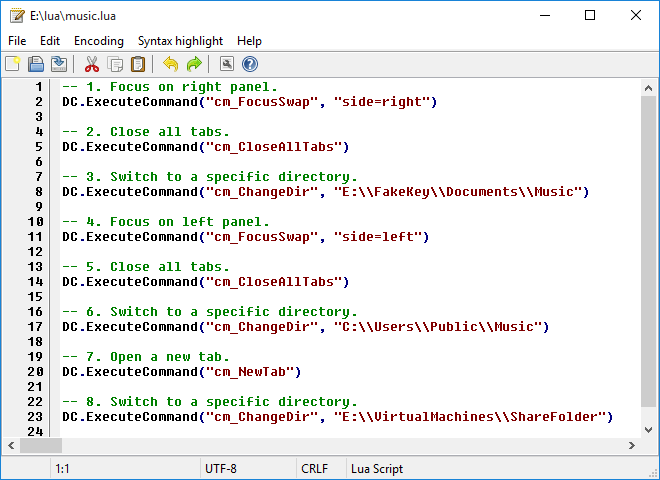This screenshot has width=660, height=480.
Task: Paste using the clipboard icon
Action: coord(138,64)
